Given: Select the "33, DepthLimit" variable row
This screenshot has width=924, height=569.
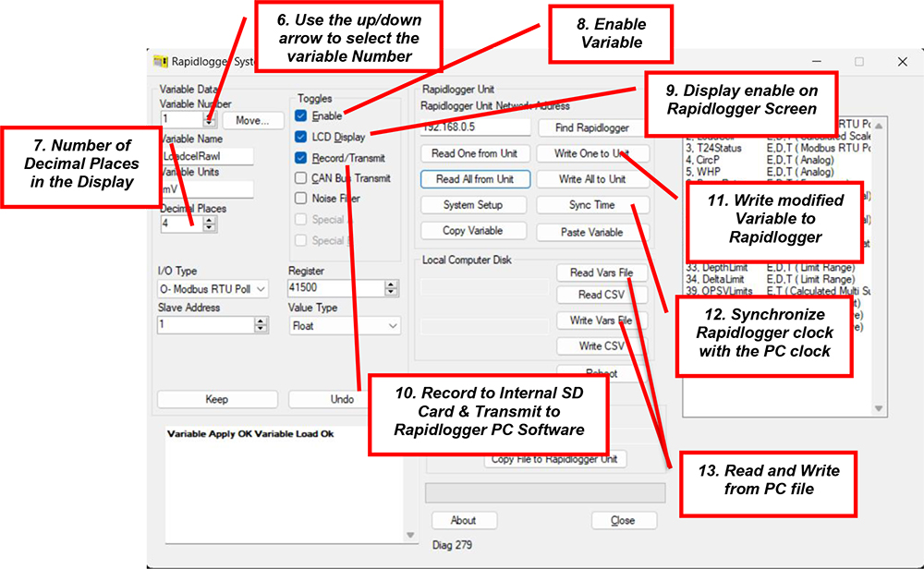Looking at the screenshot, I should 777,268.
